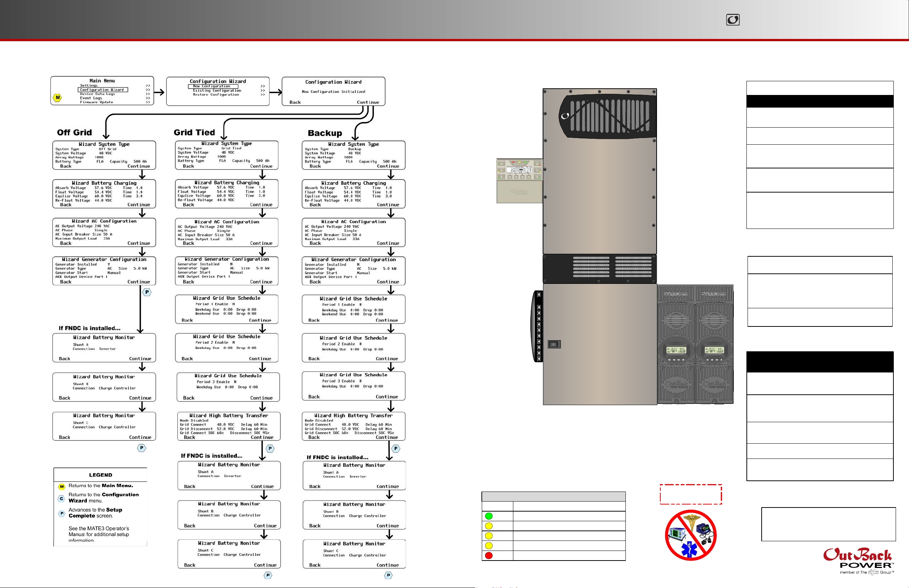The height and width of the screenshot is (588, 909).
Task: Click the >> arrow next to Settings
Action: point(148,86)
